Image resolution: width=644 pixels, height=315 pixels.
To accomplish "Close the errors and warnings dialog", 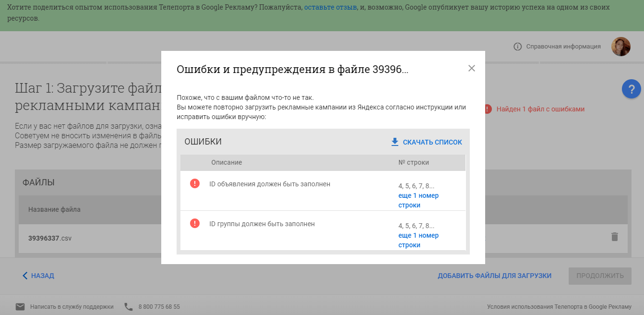I will [x=471, y=68].
